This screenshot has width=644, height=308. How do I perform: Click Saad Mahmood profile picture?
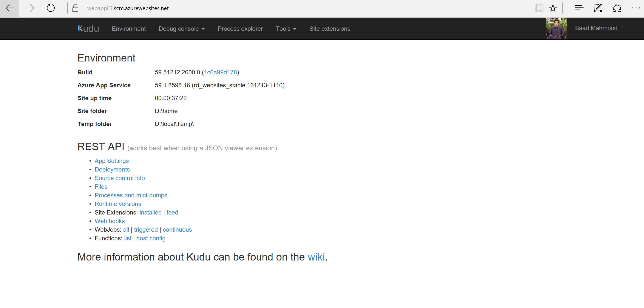coord(556,29)
